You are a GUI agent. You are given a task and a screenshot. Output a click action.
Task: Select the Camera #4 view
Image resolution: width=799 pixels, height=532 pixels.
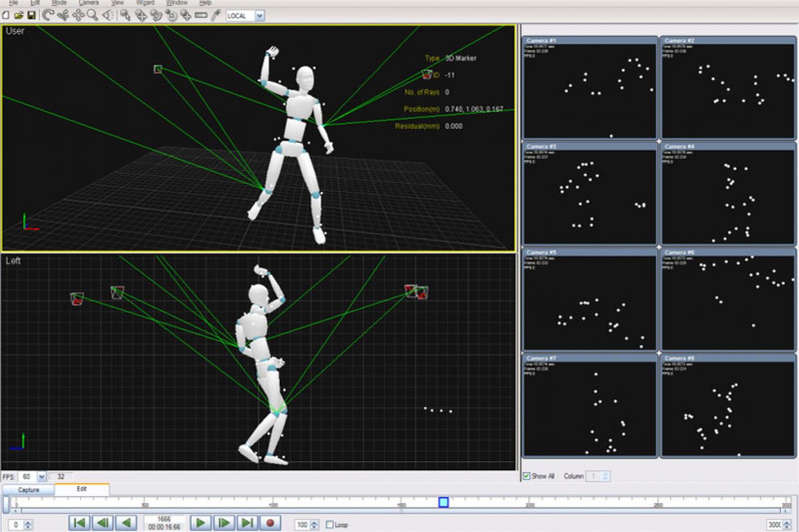coord(728,193)
